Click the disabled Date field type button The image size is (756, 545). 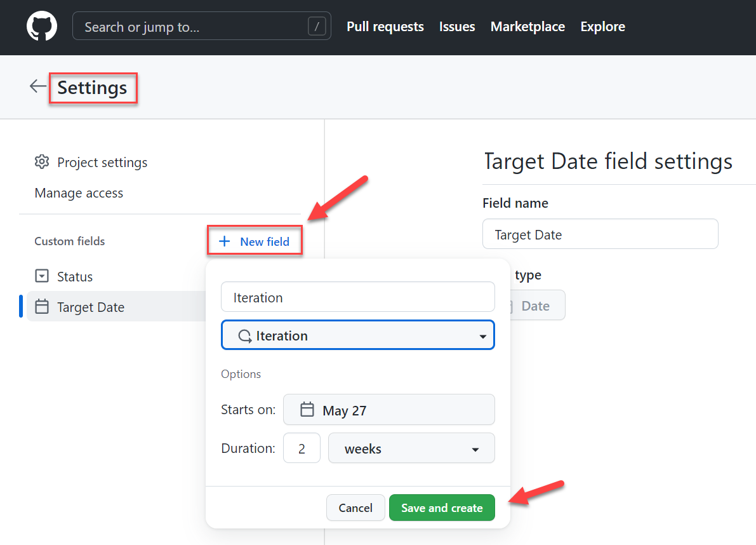pos(536,306)
